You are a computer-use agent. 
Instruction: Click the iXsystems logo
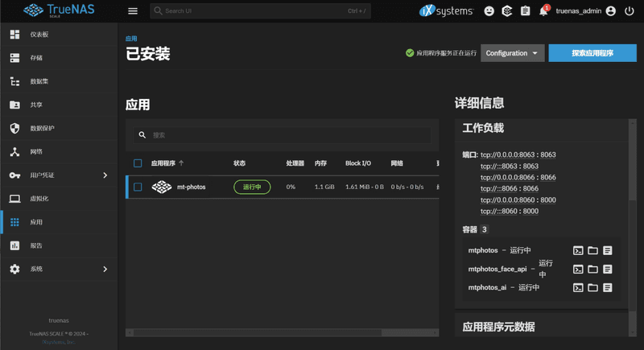tap(447, 11)
